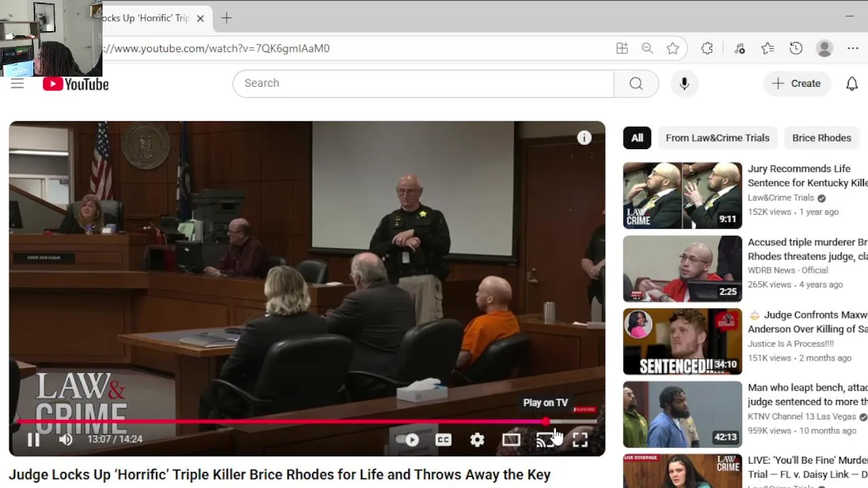Visit WDRB News - Official channel
Screen dimensions: 868x488
coord(788,270)
